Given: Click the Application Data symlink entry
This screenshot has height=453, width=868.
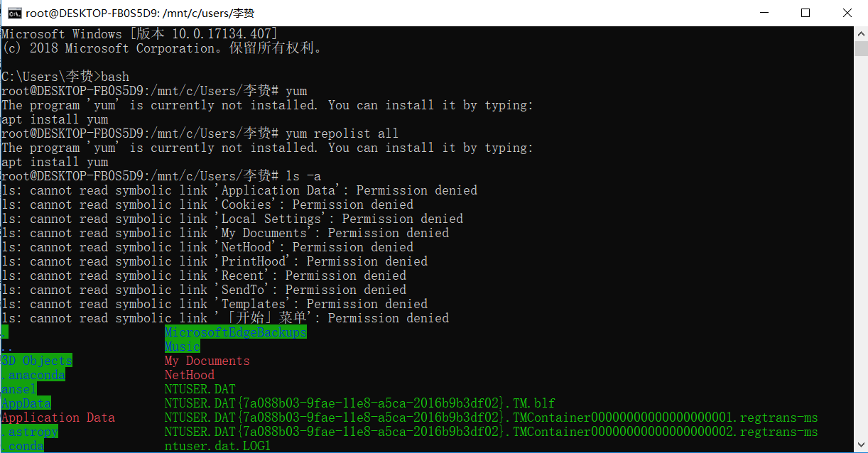Looking at the screenshot, I should tap(58, 417).
